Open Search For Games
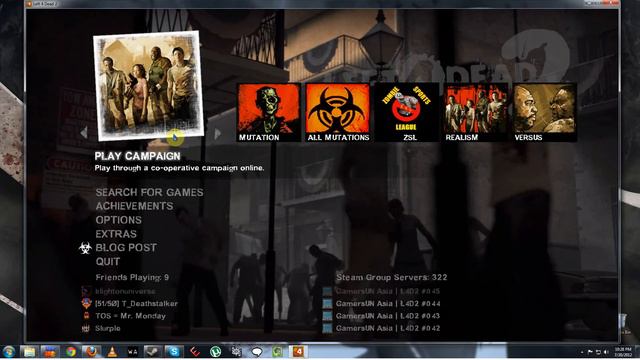The width and height of the screenshot is (640, 360). pos(149,192)
